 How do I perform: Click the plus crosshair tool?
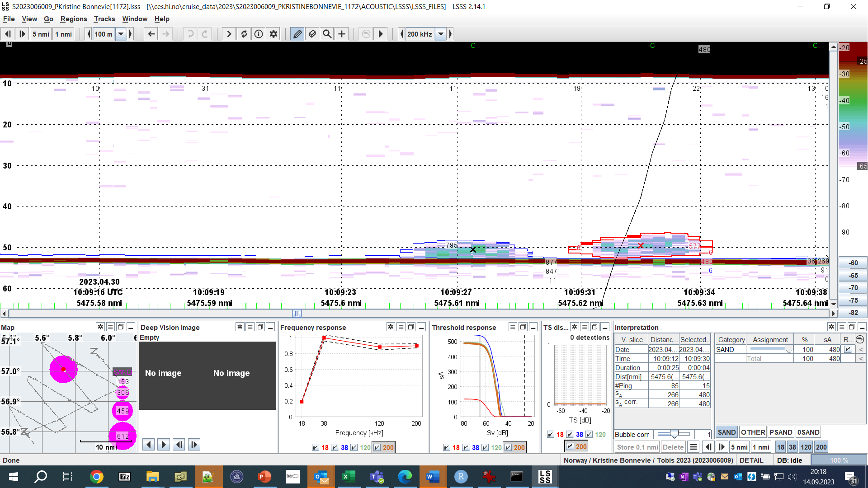tap(342, 34)
